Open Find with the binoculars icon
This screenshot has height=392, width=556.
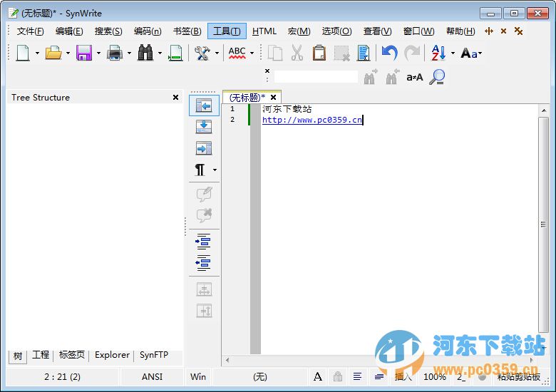(145, 53)
